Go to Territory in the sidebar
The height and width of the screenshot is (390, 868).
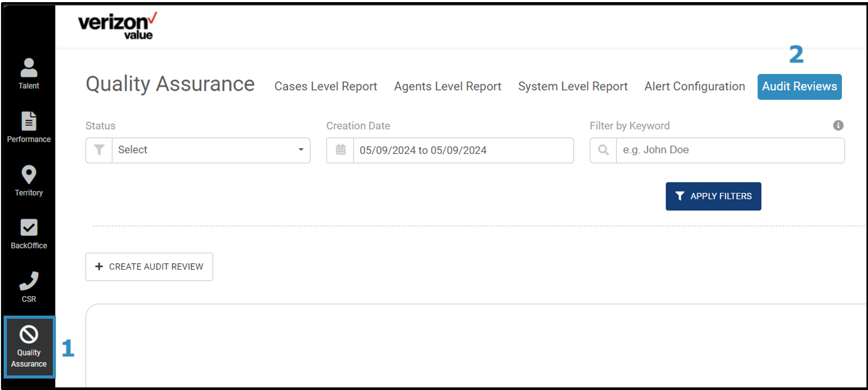(x=29, y=180)
